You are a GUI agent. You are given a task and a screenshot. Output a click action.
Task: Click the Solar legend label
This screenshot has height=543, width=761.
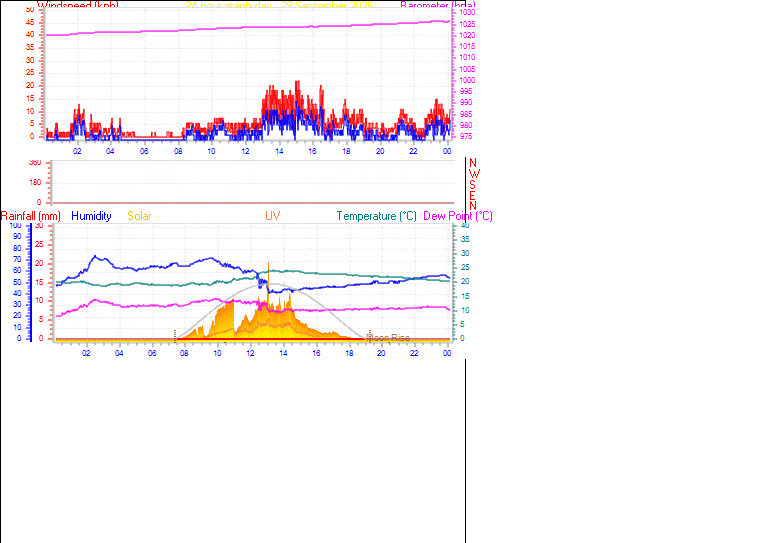tap(139, 216)
